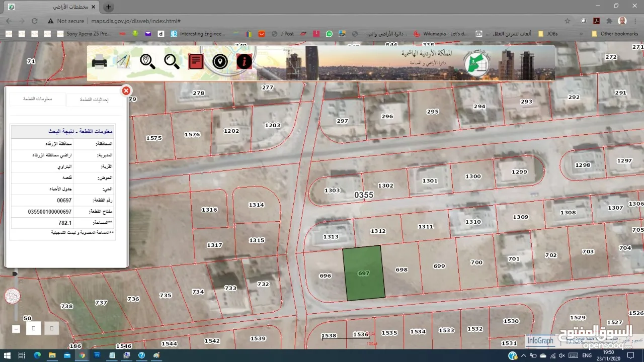Open the red information icon
Viewport: 644px width, 362px height.
244,61
